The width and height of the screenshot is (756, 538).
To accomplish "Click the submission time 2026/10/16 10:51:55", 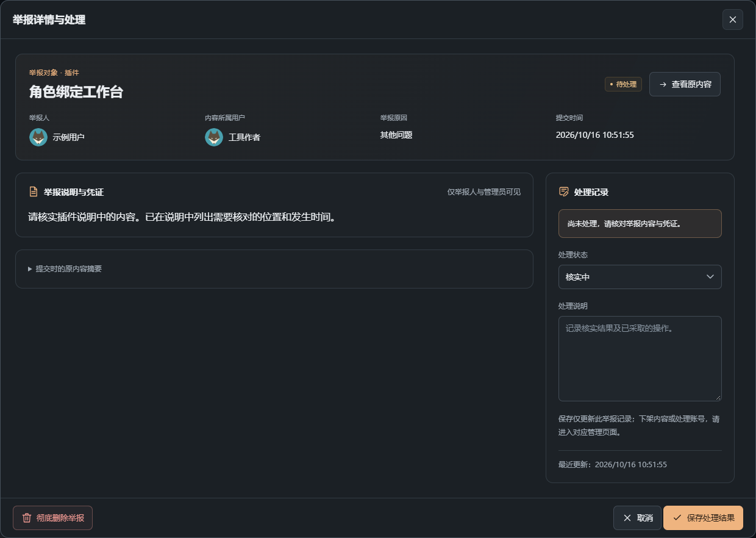I will (x=594, y=135).
